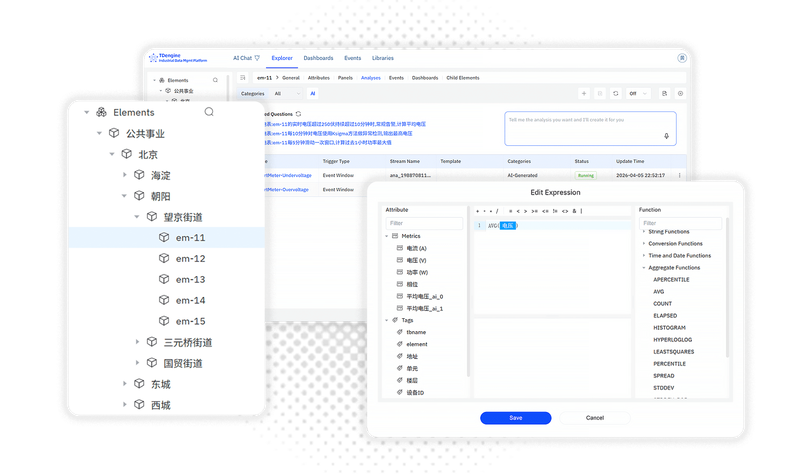This screenshot has width=800, height=476.
Task: Click the search icon beside Elements
Action: [209, 112]
